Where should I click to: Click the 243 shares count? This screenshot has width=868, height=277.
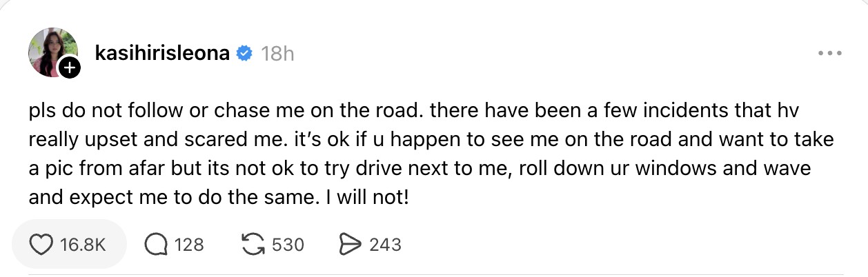(386, 244)
